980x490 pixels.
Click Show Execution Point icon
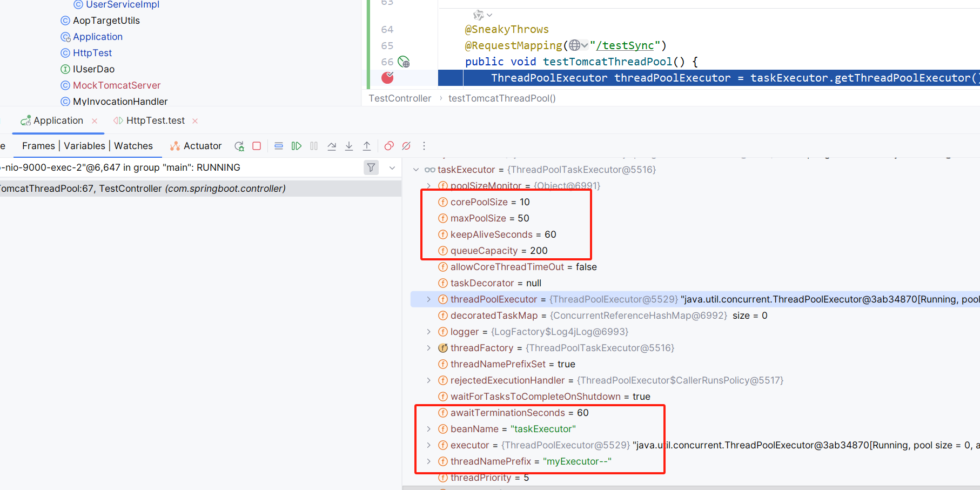[279, 146]
